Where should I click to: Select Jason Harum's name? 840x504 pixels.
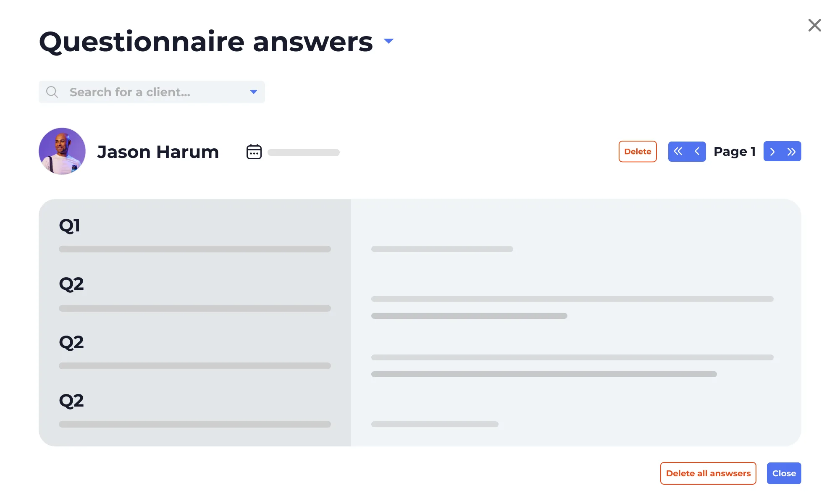157,151
